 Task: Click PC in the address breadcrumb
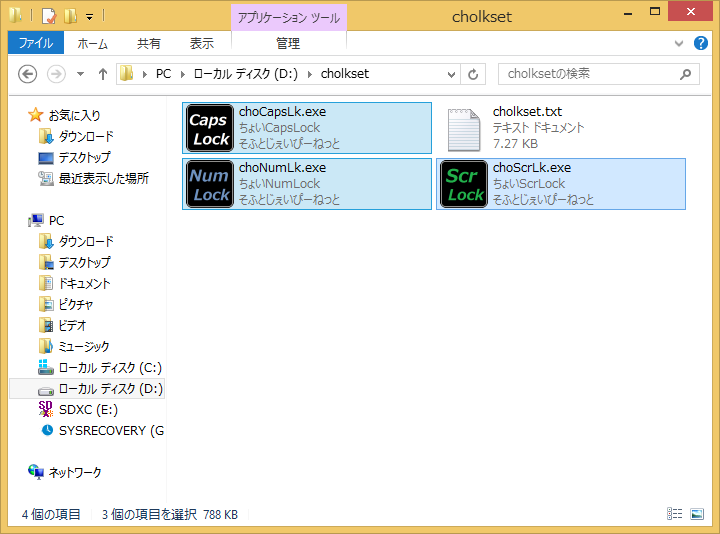(x=163, y=74)
